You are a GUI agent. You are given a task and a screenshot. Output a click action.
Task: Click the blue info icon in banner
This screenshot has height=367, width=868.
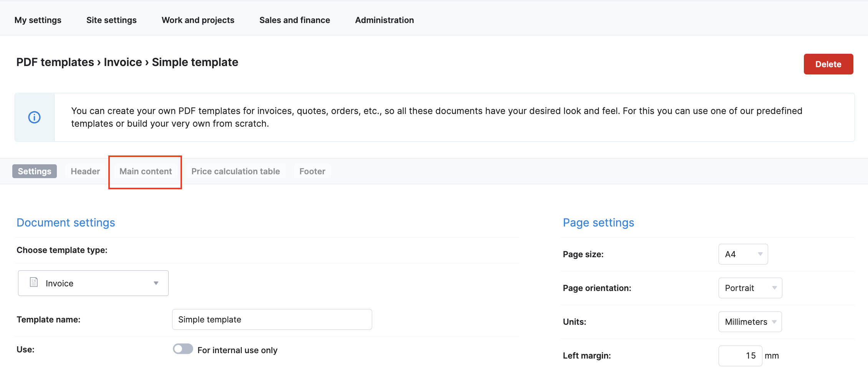coord(35,117)
